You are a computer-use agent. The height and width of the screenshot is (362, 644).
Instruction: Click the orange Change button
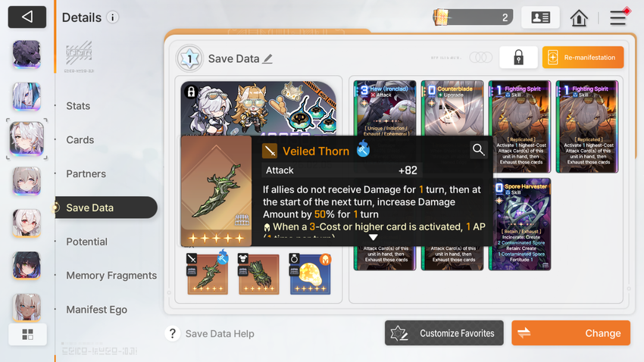pyautogui.click(x=571, y=333)
